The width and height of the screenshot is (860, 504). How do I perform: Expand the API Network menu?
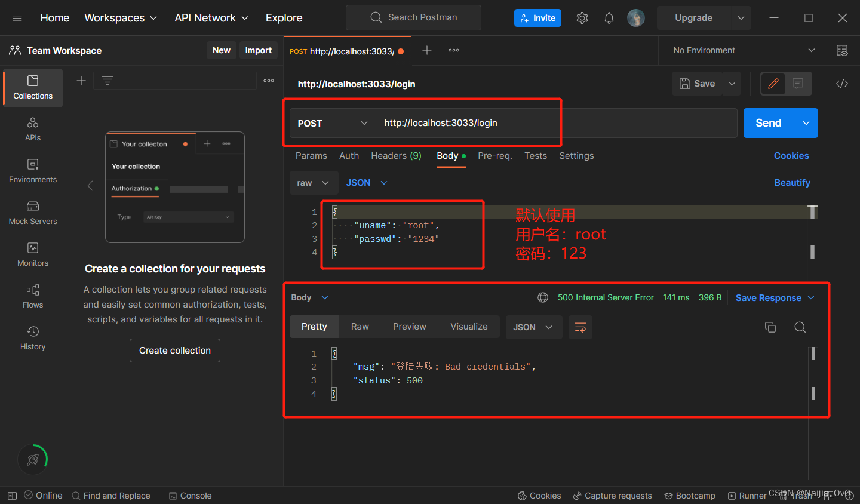pyautogui.click(x=211, y=18)
